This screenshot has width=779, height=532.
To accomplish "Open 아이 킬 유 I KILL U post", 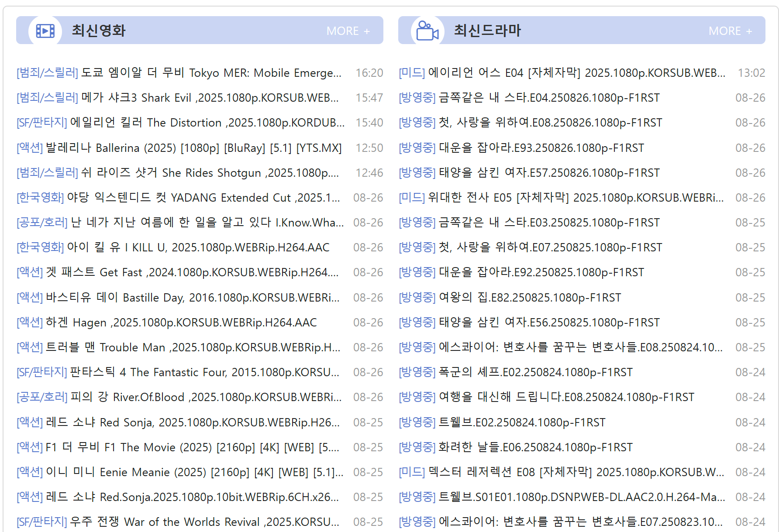I will point(198,247).
